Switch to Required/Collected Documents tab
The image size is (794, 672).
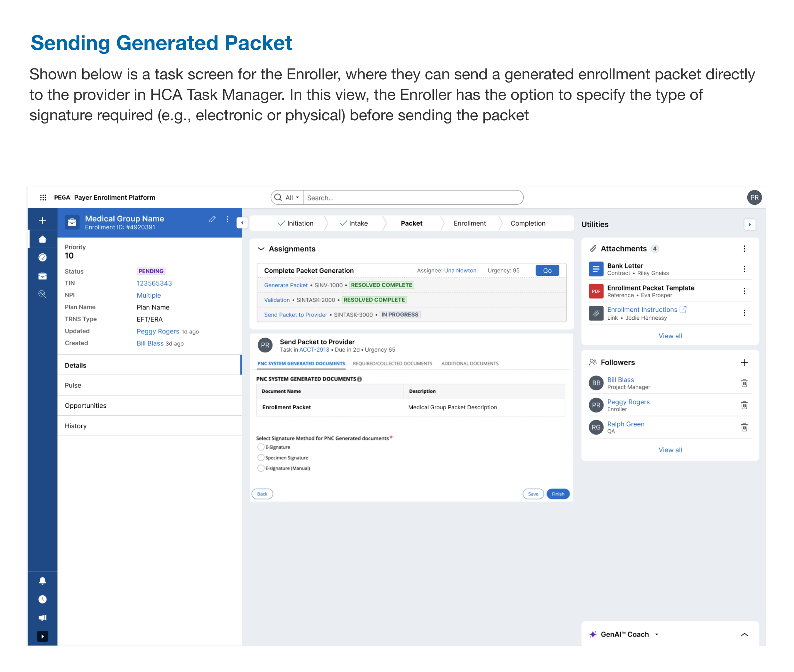392,364
